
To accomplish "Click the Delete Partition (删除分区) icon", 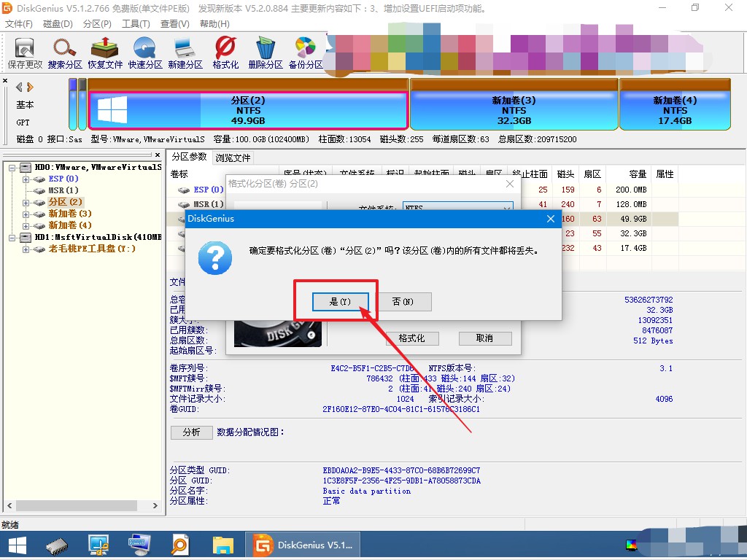I will (266, 52).
